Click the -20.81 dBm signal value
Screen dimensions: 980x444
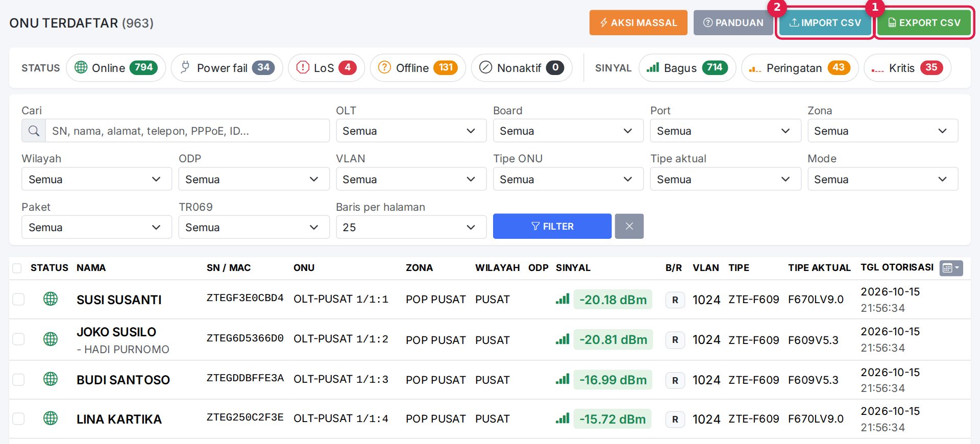click(x=613, y=339)
